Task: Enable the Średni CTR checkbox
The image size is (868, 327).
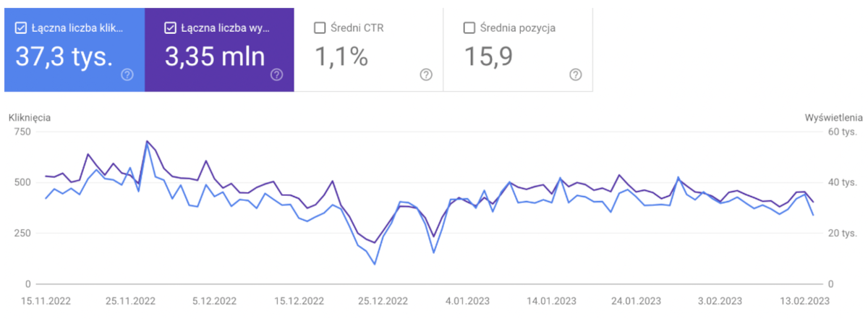Action: pyautogui.click(x=320, y=28)
